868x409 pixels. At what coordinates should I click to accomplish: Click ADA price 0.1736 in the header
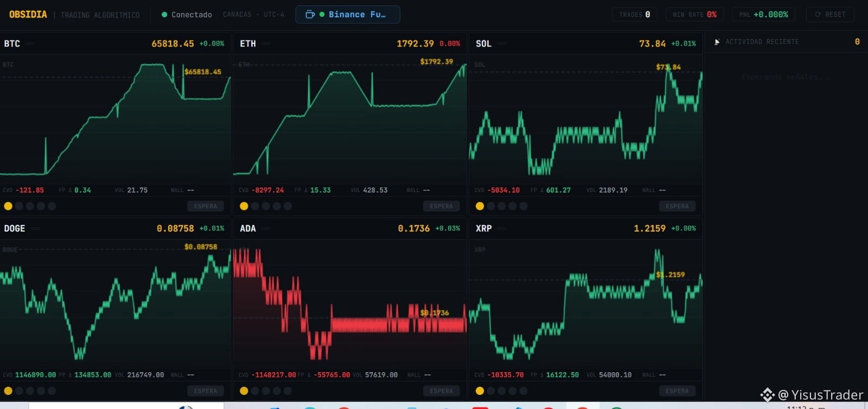[x=414, y=228]
